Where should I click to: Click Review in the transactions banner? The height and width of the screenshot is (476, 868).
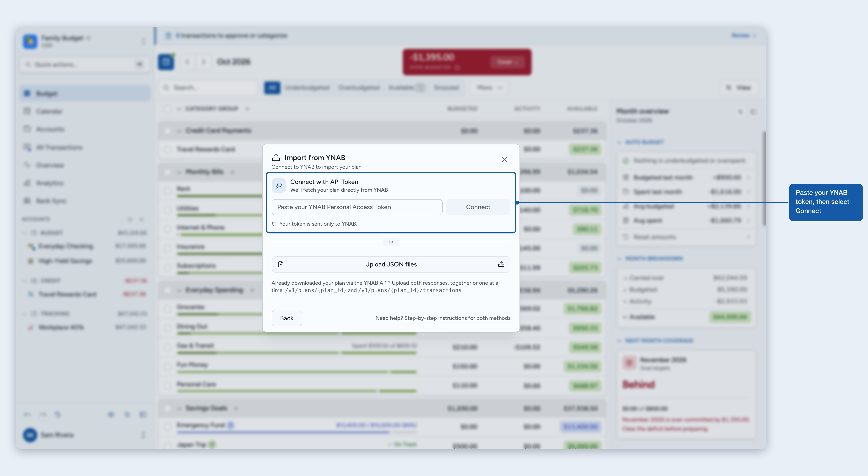[x=743, y=35]
